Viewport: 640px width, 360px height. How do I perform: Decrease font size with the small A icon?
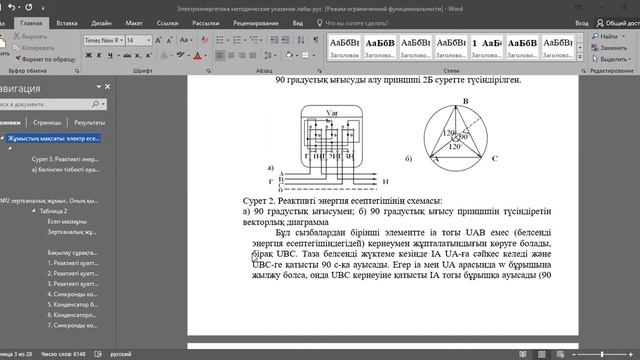click(169, 40)
